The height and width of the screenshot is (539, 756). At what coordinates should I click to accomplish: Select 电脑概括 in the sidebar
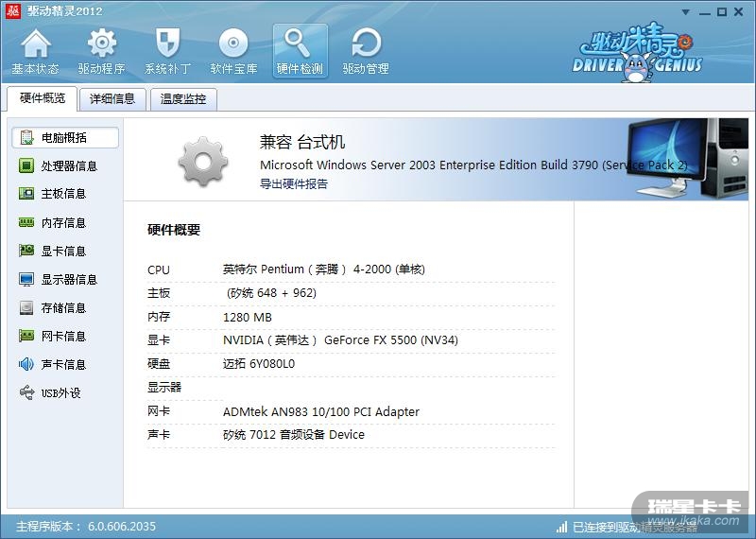point(65,138)
